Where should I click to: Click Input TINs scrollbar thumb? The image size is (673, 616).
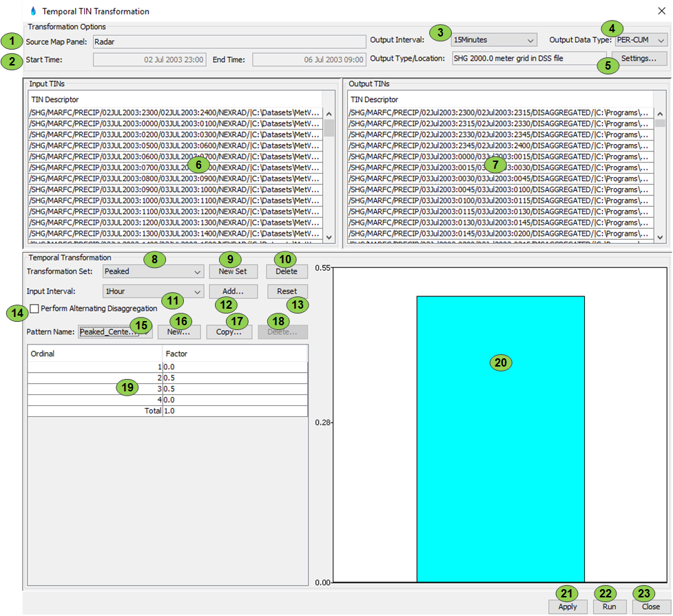click(x=329, y=128)
